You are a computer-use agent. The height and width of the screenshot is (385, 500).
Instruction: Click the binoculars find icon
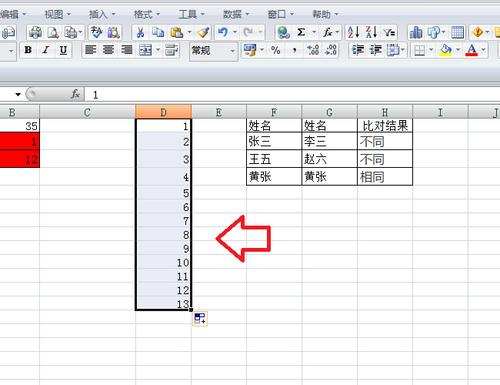pos(113,32)
